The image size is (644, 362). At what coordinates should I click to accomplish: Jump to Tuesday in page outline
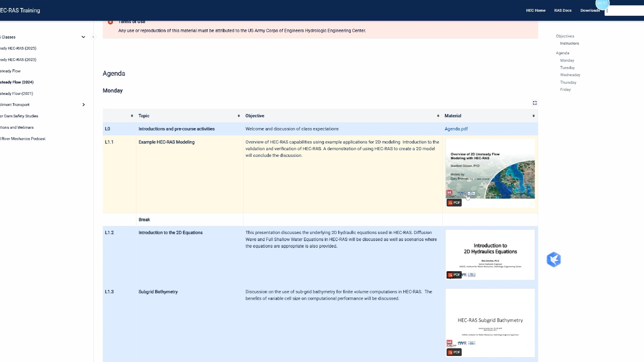567,68
